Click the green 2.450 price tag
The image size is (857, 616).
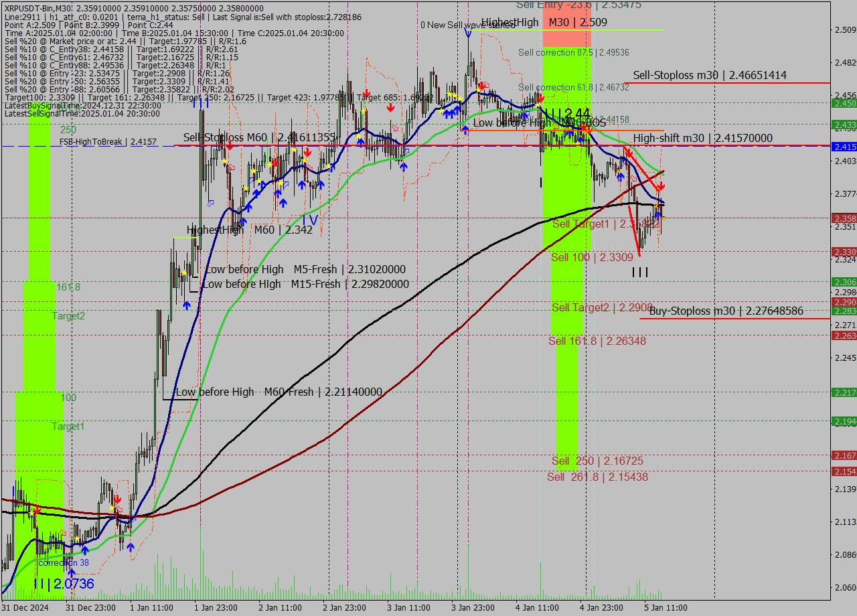(844, 104)
